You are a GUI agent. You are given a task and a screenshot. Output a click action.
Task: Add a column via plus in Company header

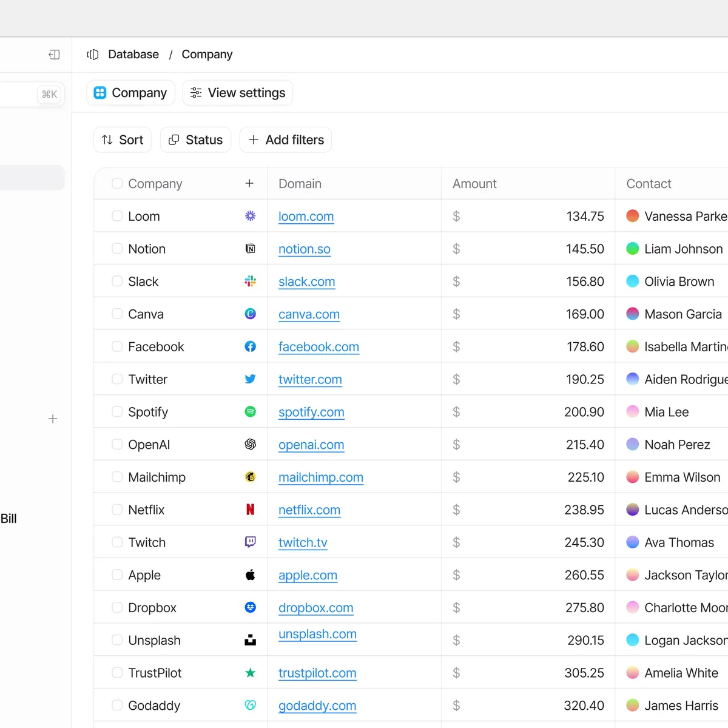click(249, 183)
